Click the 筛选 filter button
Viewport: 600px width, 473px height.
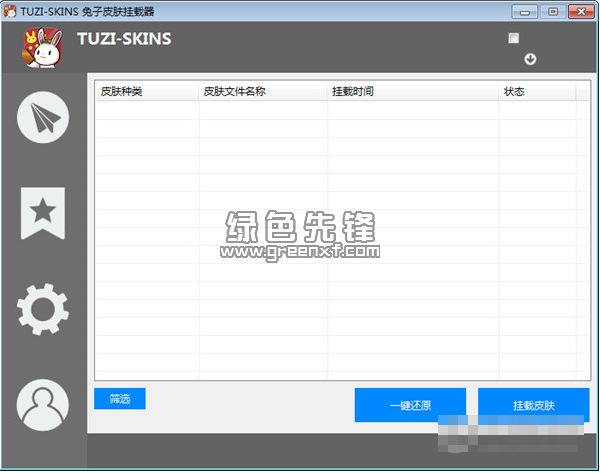[120, 399]
